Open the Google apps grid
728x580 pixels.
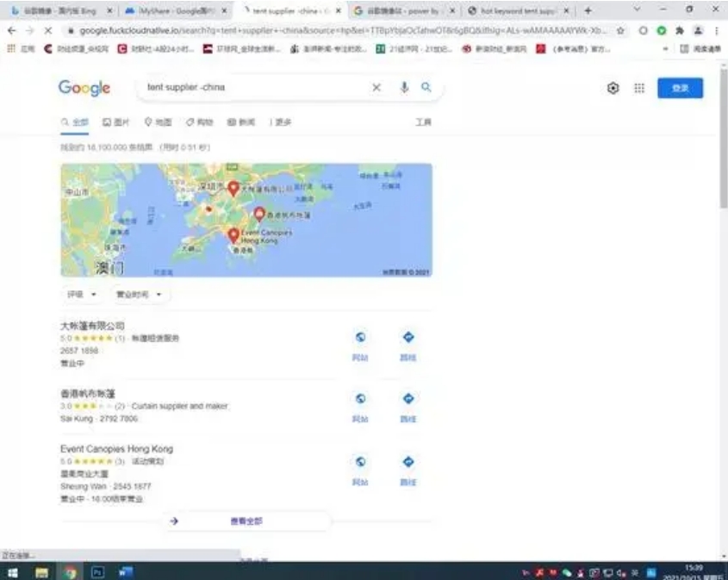pos(639,88)
